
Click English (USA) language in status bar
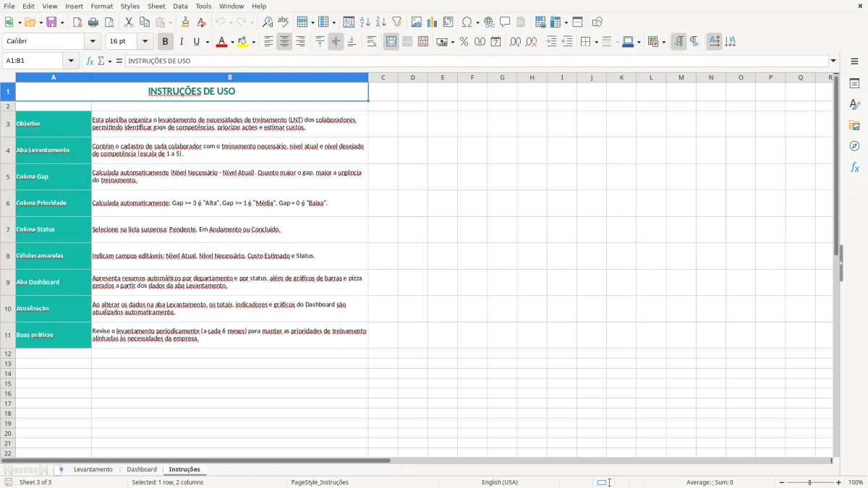pos(500,482)
